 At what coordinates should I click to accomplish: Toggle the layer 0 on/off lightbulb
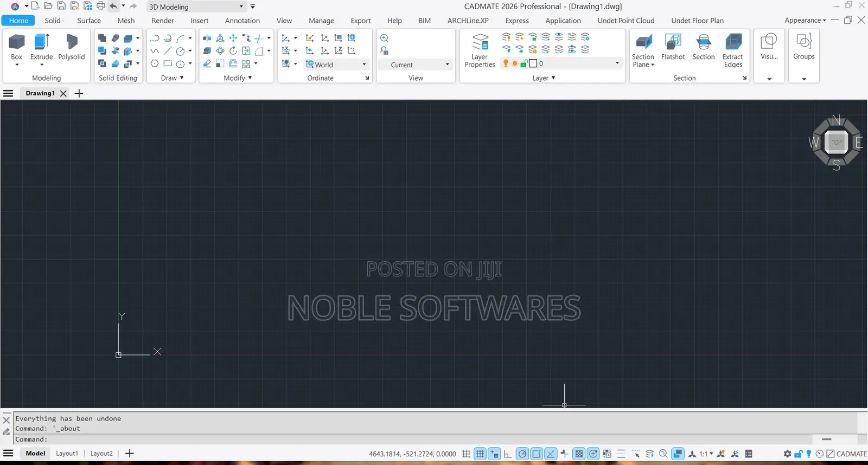click(x=506, y=63)
